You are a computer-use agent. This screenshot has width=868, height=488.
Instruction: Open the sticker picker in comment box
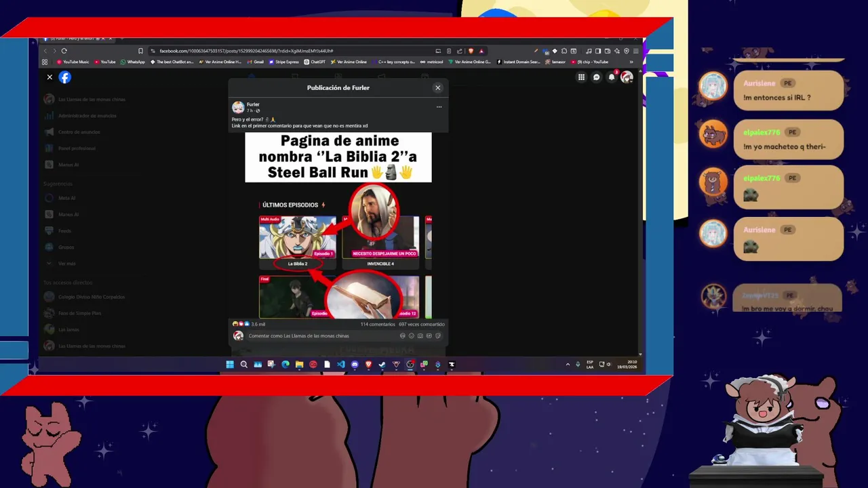(438, 335)
